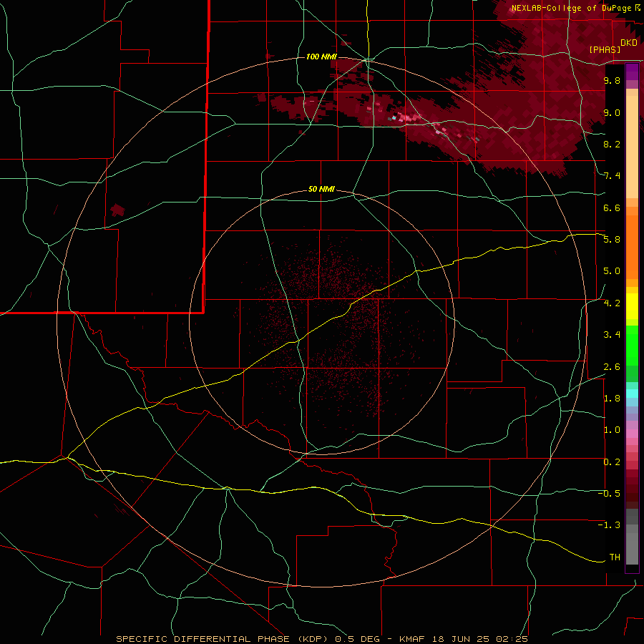Click the 2.6 value on the color scale
The height and width of the screenshot is (644, 644).
point(612,367)
